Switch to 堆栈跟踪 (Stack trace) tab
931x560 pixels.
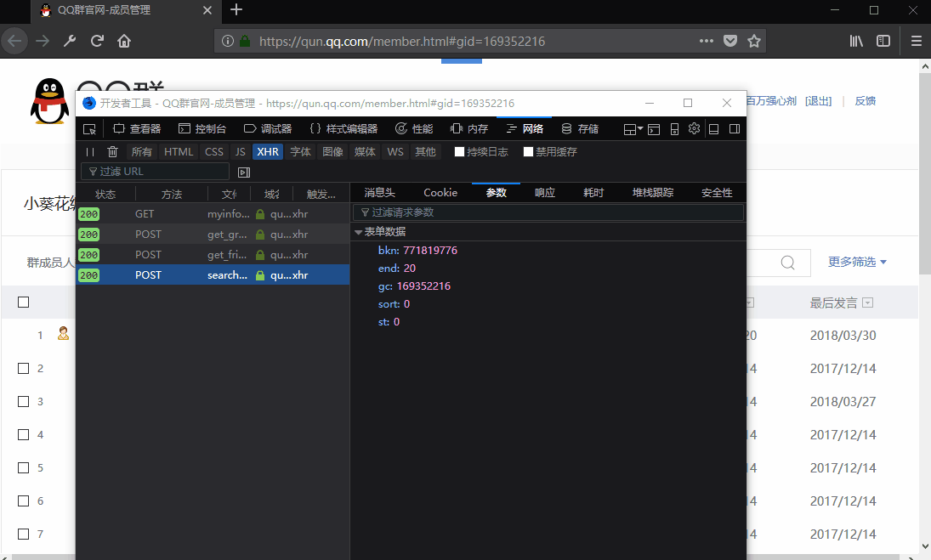653,193
